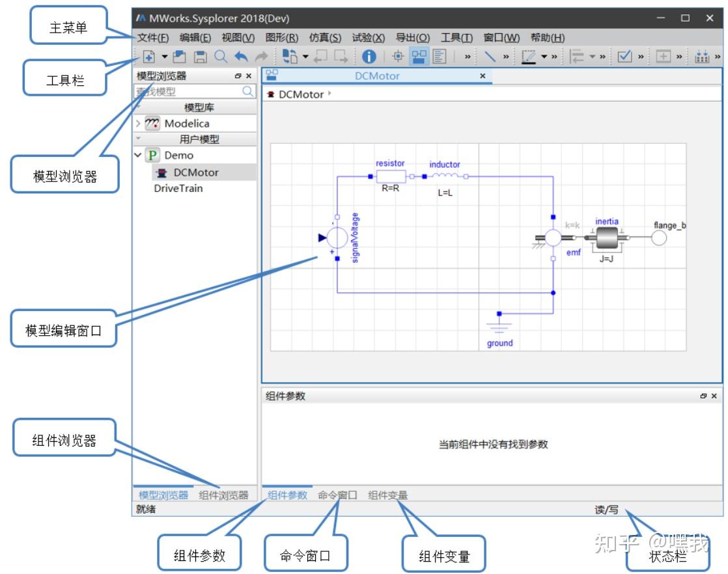This screenshot has width=728, height=574.
Task: Select the DCMotor document tab
Action: 377,76
